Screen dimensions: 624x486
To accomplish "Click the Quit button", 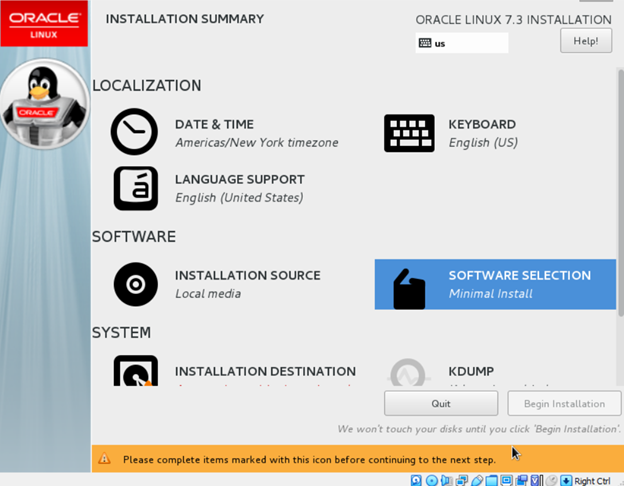I will (441, 403).
